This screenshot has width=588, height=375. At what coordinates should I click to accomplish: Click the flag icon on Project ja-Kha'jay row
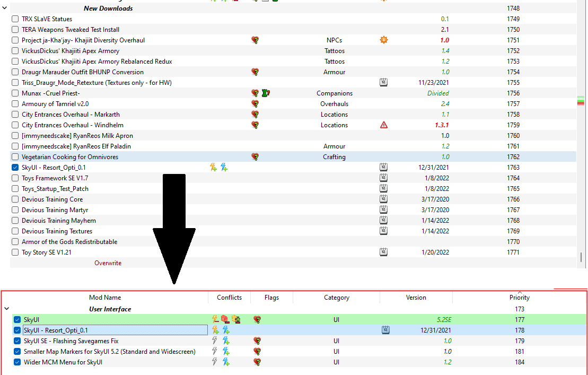click(x=255, y=40)
